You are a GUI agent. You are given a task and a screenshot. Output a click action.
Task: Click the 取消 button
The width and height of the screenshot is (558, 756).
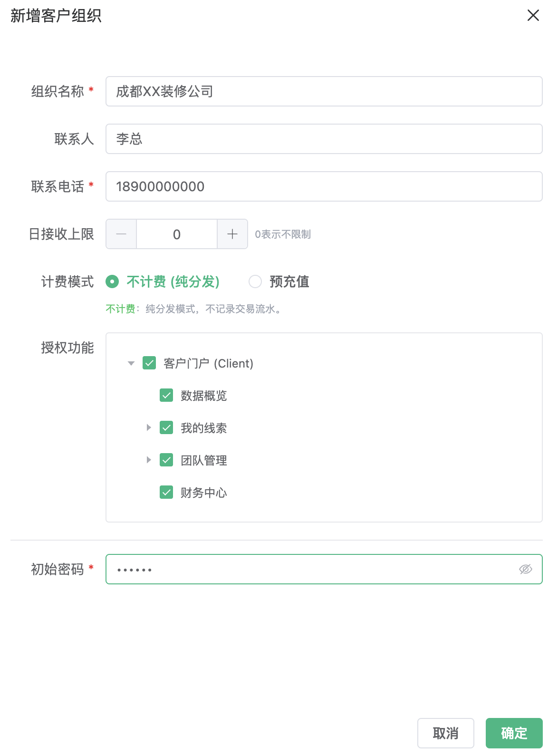[445, 733]
